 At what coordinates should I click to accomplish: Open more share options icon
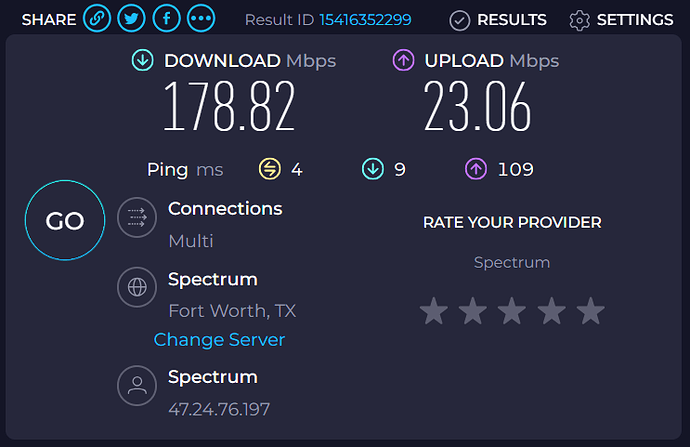[201, 19]
